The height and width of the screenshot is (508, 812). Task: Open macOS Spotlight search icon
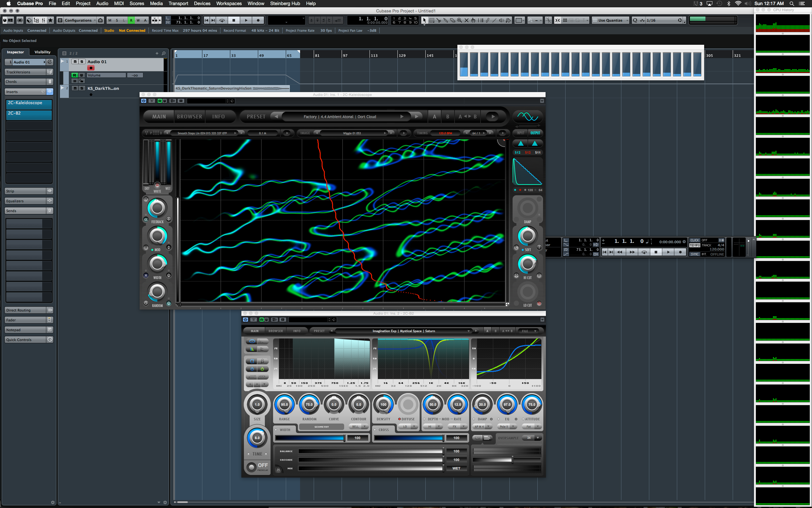tap(791, 3)
